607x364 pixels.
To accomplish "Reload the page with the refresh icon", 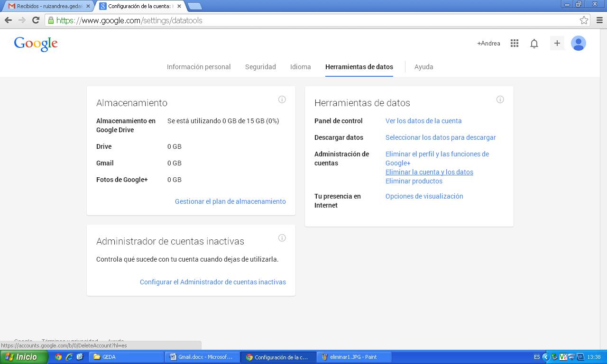I will click(36, 20).
